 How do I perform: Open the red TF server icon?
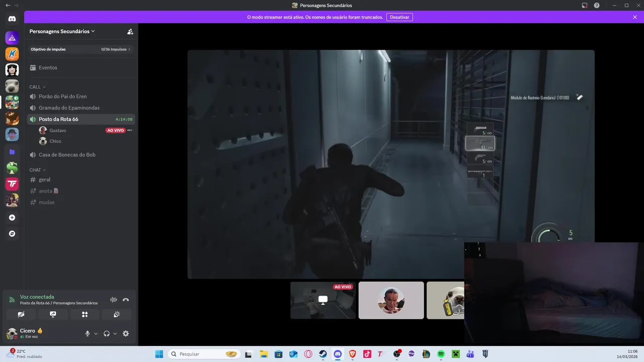click(12, 184)
